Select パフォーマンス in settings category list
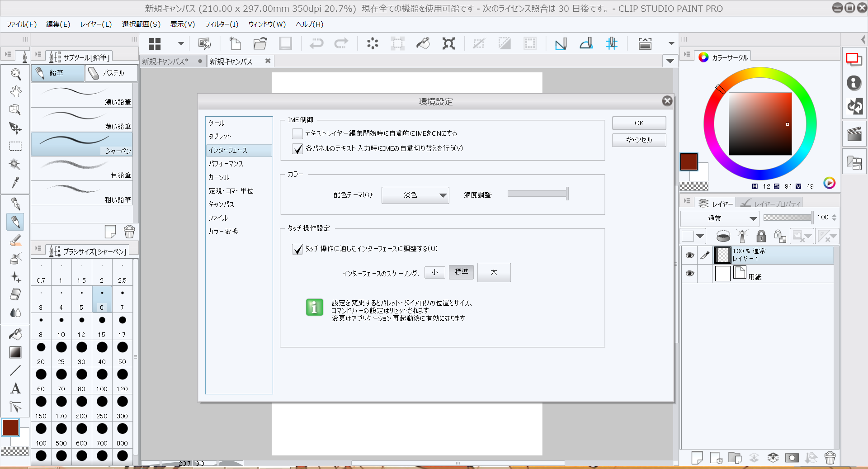The height and width of the screenshot is (469, 868). click(x=226, y=164)
